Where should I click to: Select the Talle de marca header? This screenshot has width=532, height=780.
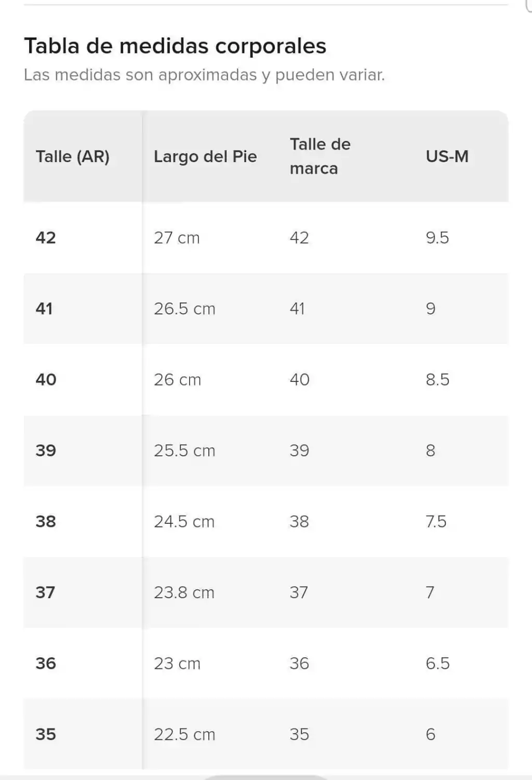[x=320, y=156]
